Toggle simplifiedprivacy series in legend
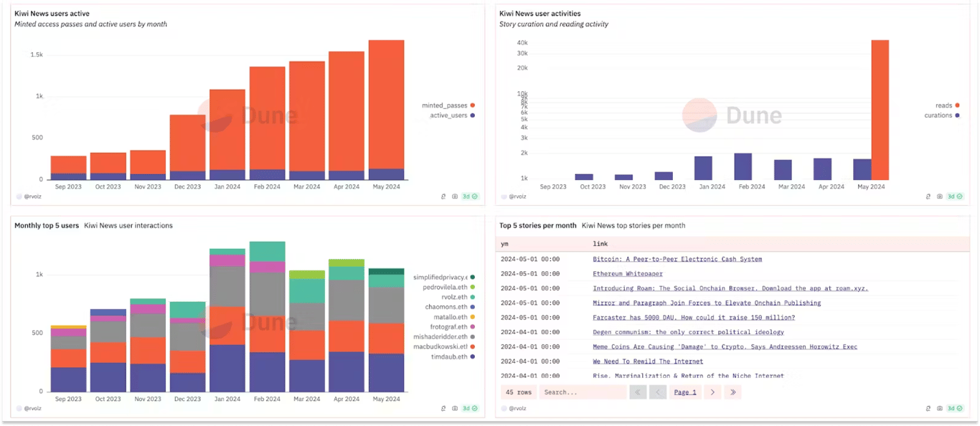Viewport: 980px width, 426px height. (x=444, y=277)
